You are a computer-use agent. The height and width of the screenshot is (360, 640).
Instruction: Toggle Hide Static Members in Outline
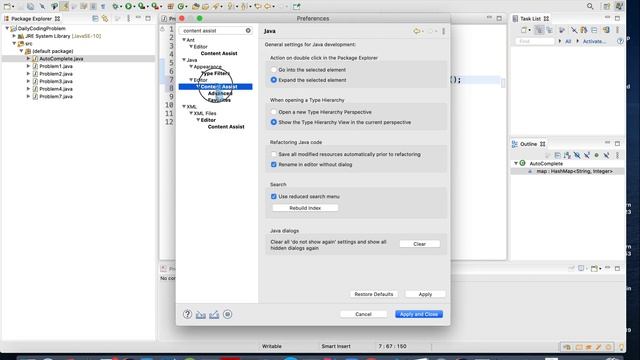tap(587, 155)
